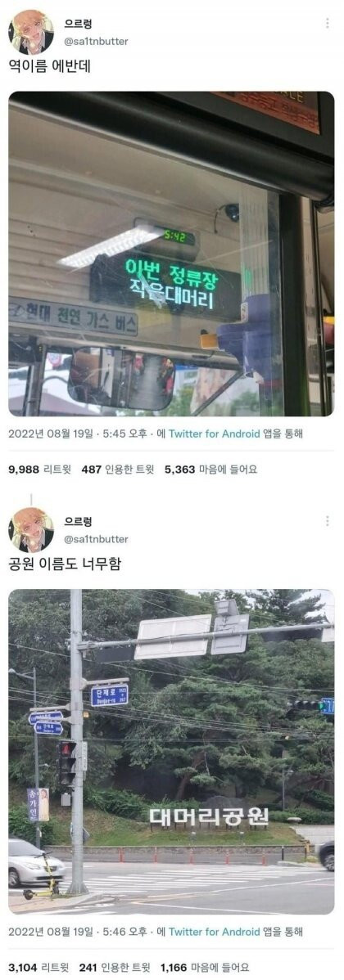Click Twitter for Android link on second tweet

coord(214,932)
